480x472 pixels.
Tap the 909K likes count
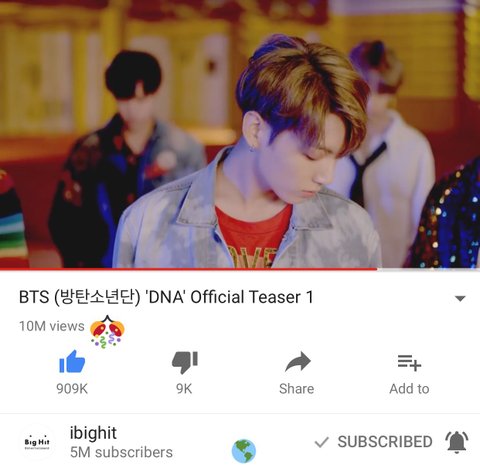pos(72,389)
